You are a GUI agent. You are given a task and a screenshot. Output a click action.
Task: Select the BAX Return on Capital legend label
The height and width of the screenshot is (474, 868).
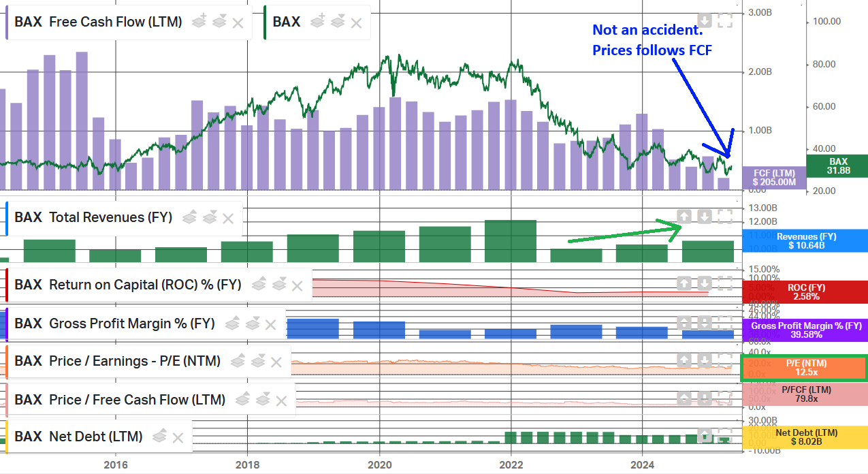coord(128,285)
